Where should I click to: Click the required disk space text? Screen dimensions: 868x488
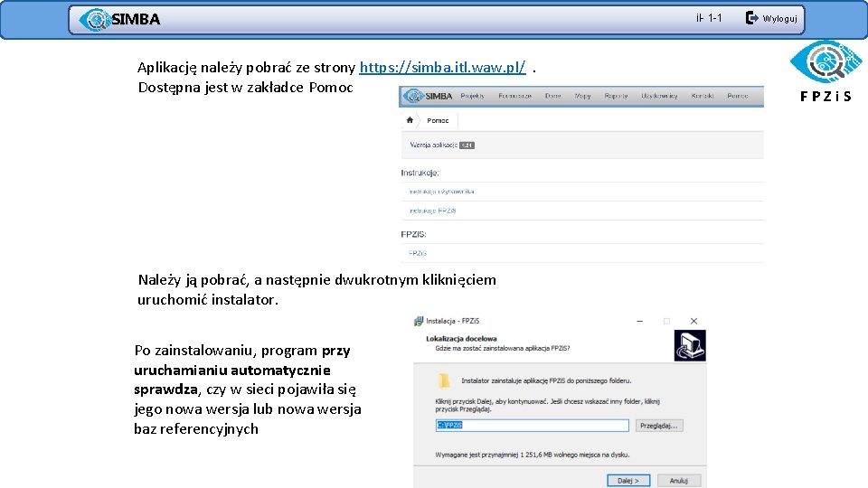(532, 455)
